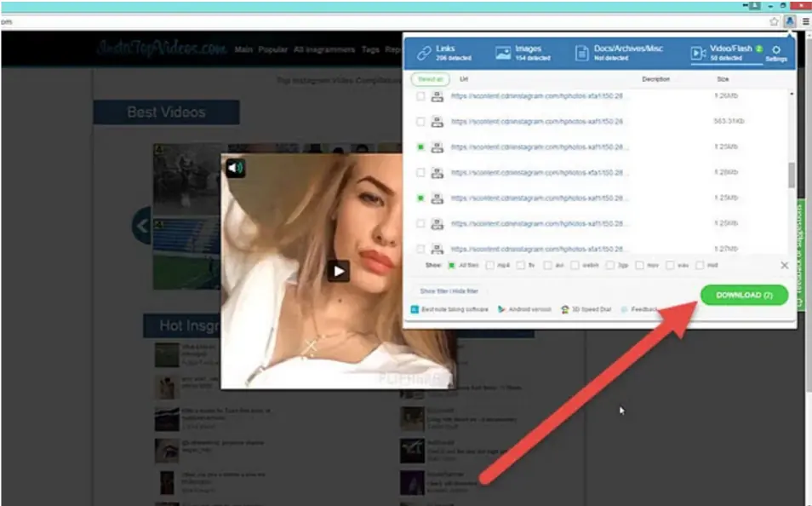
Task: Open the All Instagrammers nav item
Action: 324,49
